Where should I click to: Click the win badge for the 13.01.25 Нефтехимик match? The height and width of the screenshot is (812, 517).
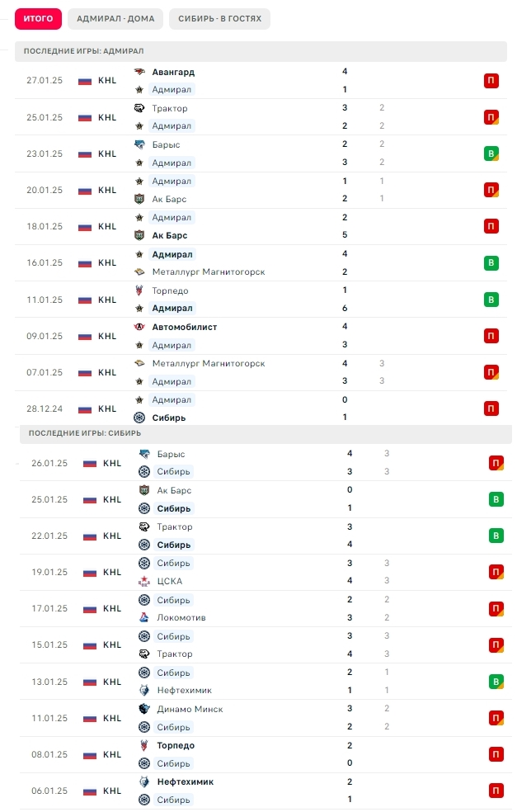(496, 682)
